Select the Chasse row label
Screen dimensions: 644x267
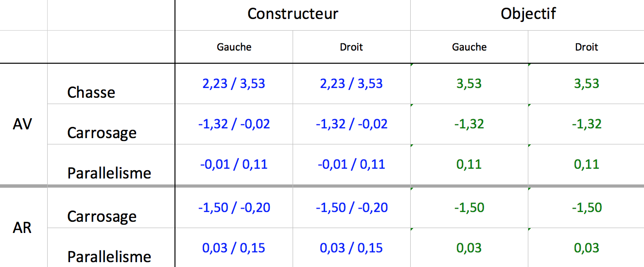(111, 84)
